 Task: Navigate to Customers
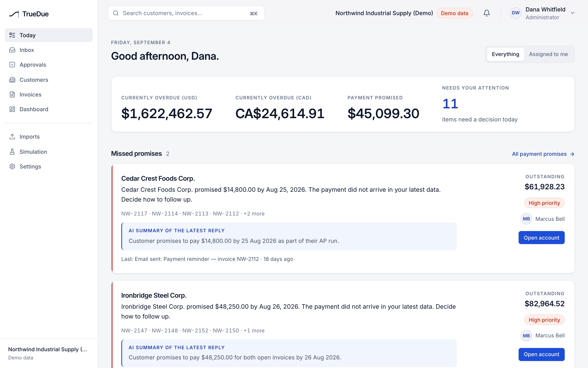[x=49, y=80]
